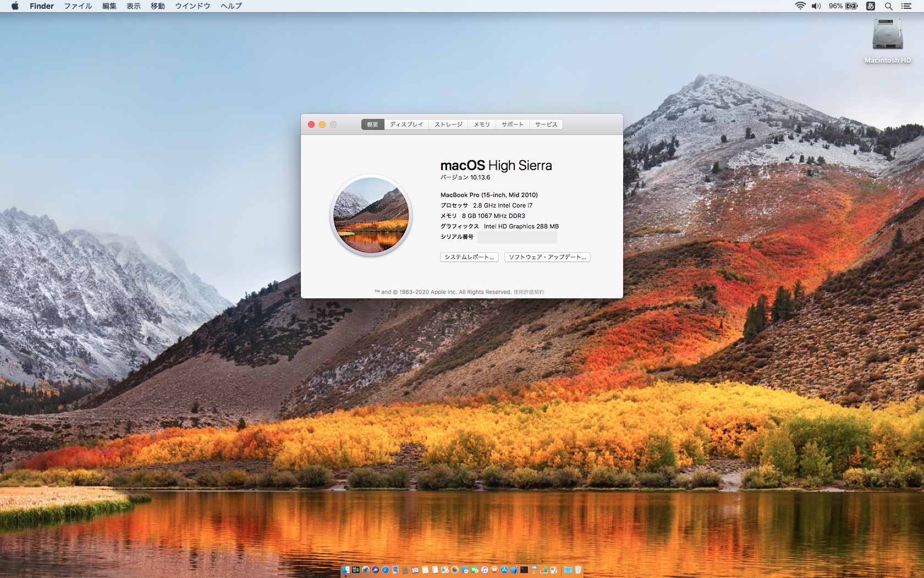Open Calendar from the Dock
The height and width of the screenshot is (578, 924).
(x=415, y=570)
